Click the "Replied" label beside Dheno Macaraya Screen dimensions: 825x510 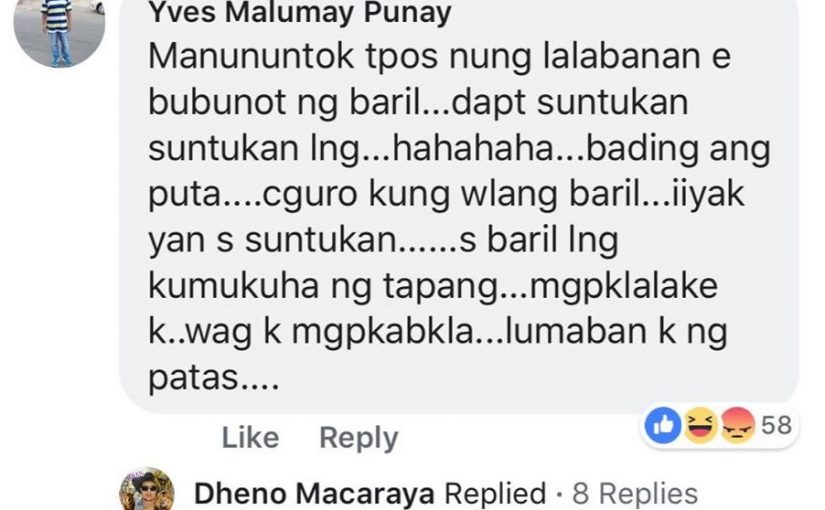click(x=495, y=494)
